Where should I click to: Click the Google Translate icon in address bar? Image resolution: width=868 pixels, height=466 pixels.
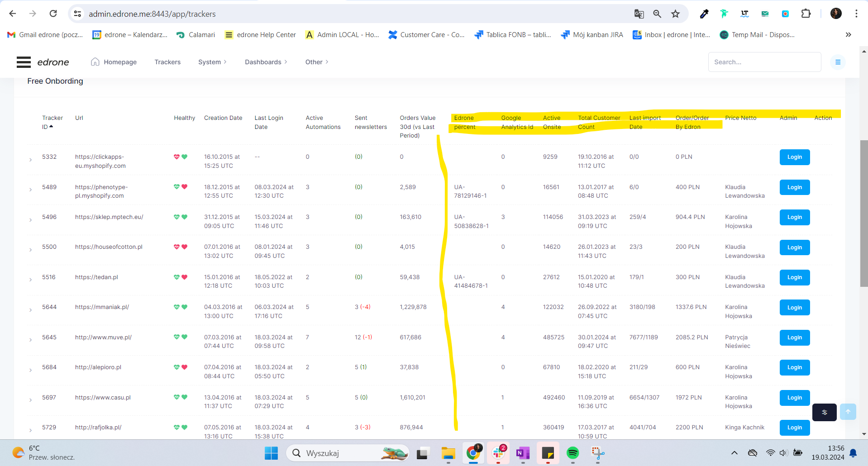pyautogui.click(x=639, y=14)
